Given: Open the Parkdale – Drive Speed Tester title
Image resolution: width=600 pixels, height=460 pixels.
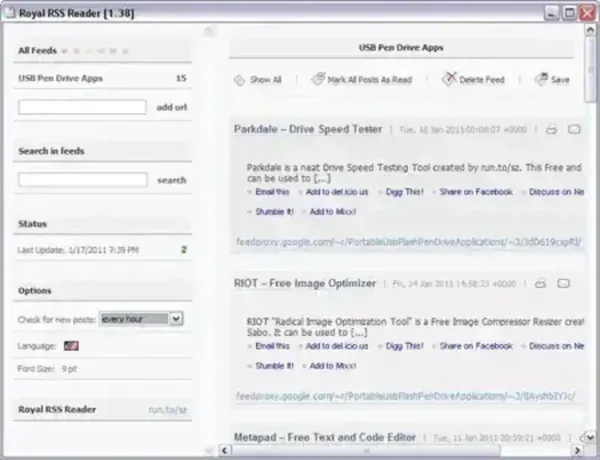Looking at the screenshot, I should coord(308,129).
